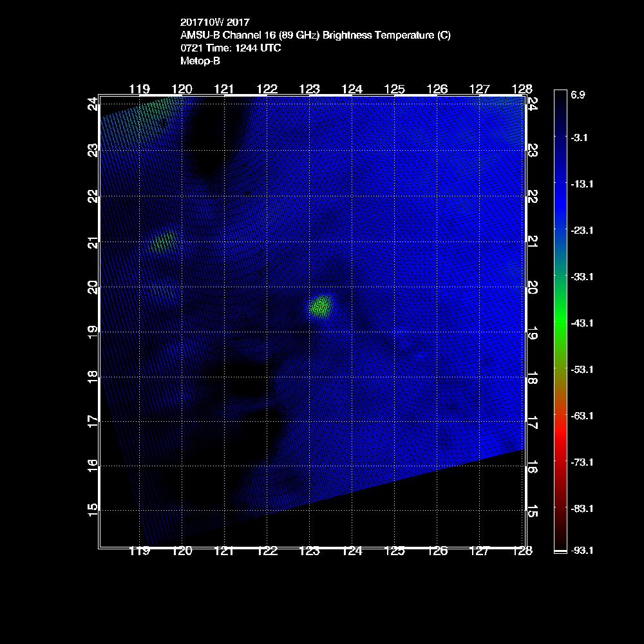644x644 pixels.
Task: Click the top axis longitude label 119
Action: (x=140, y=89)
